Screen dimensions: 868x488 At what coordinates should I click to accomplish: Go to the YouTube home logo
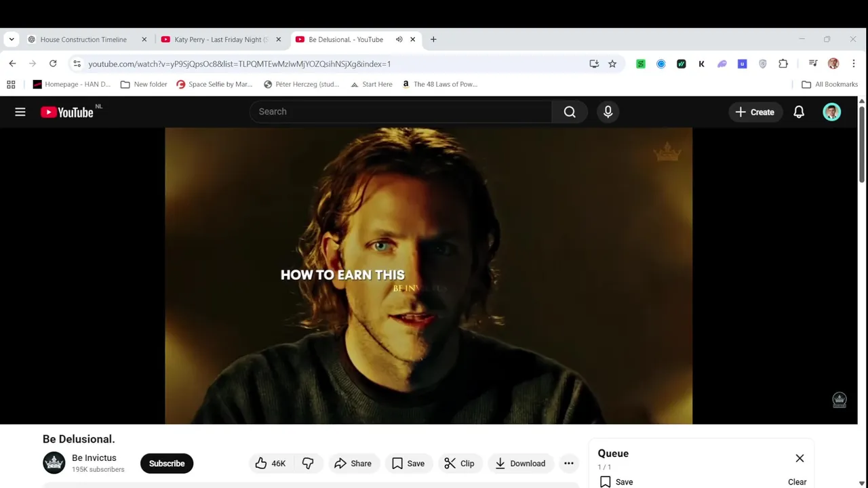[66, 113]
